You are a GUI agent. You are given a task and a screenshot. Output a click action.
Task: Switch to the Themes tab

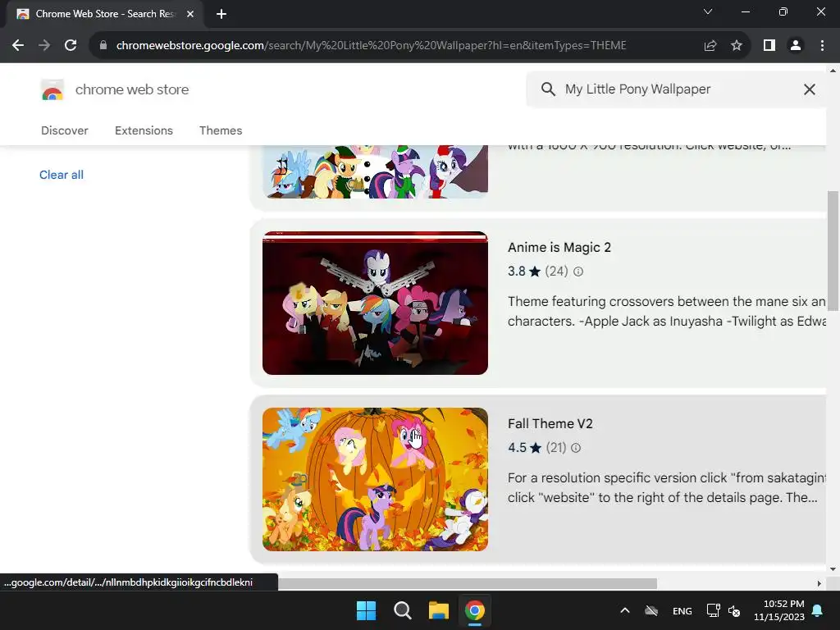pos(221,130)
